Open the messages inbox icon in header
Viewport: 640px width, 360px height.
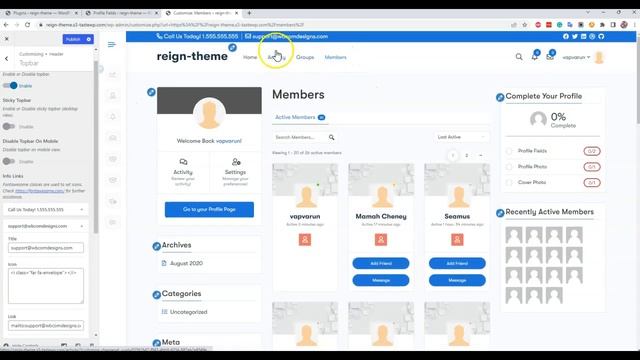(x=550, y=57)
